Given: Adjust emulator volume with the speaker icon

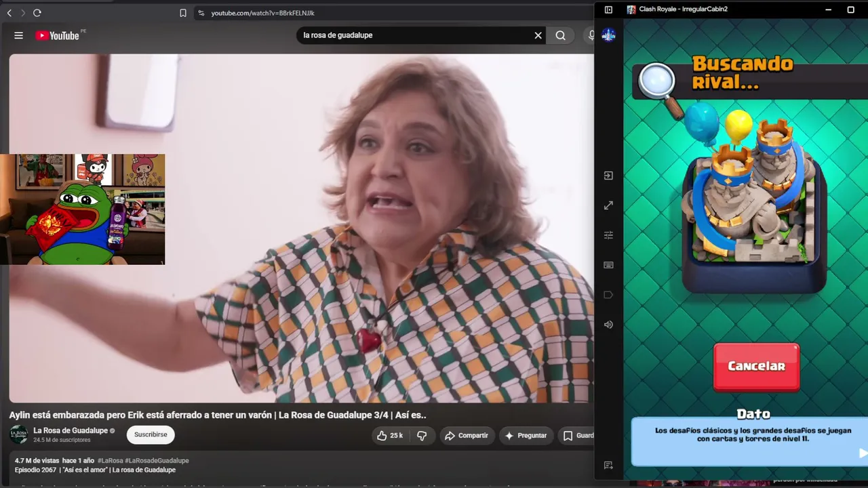Looking at the screenshot, I should 608,325.
